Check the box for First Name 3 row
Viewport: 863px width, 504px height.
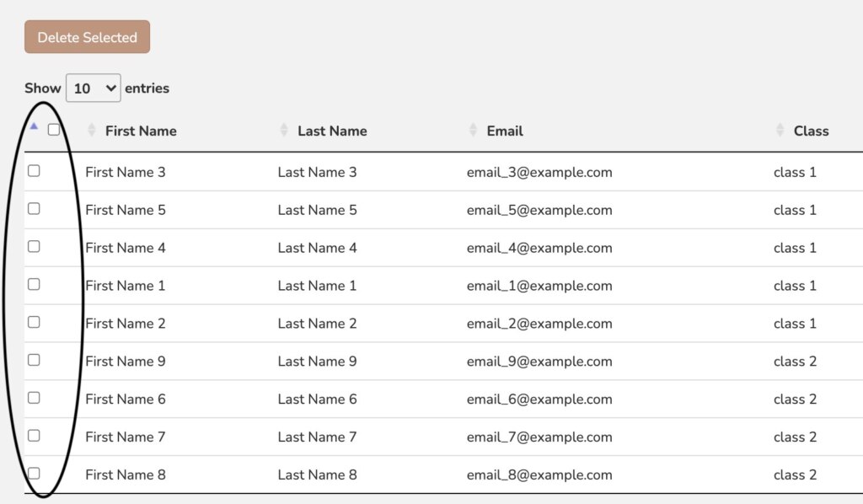[x=34, y=170]
